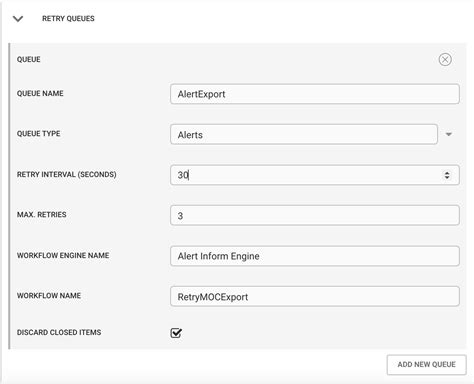Collapse the Retry Queues section chevron
The image size is (474, 384).
pos(18,19)
